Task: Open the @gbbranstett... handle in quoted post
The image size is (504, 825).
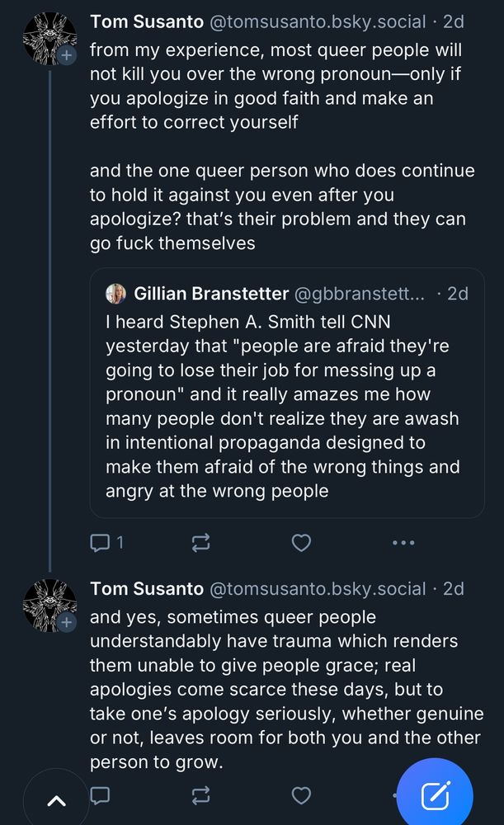Action: (360, 294)
